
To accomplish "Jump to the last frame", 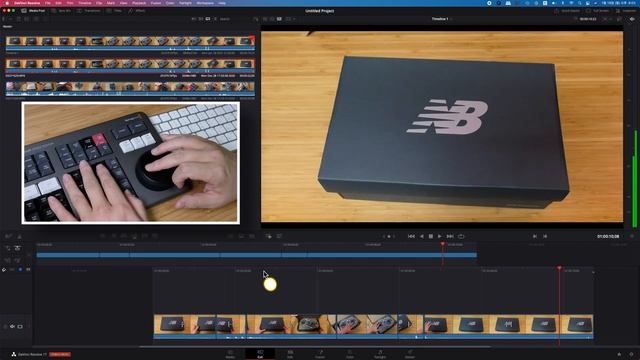I will click(450, 236).
